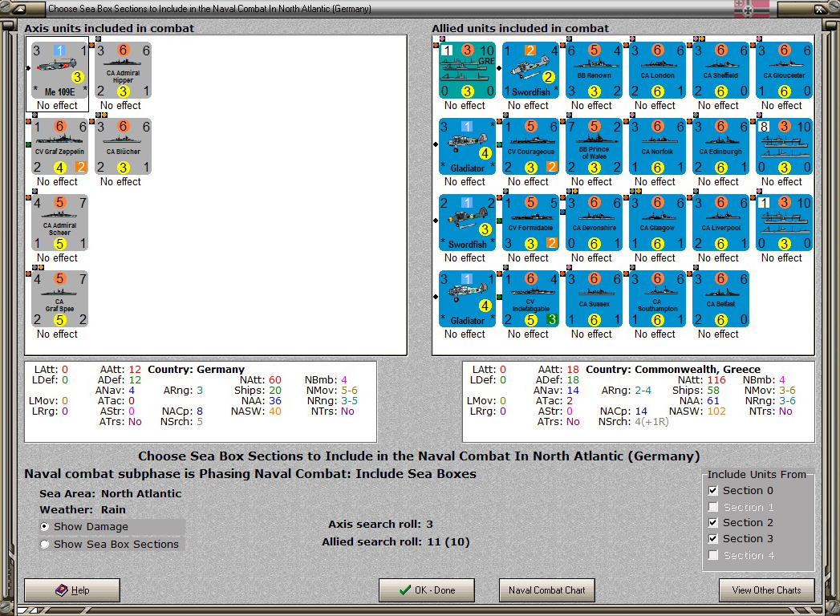The width and height of the screenshot is (840, 616).
Task: Select the Greek GRE convoy counter
Action: point(467,71)
